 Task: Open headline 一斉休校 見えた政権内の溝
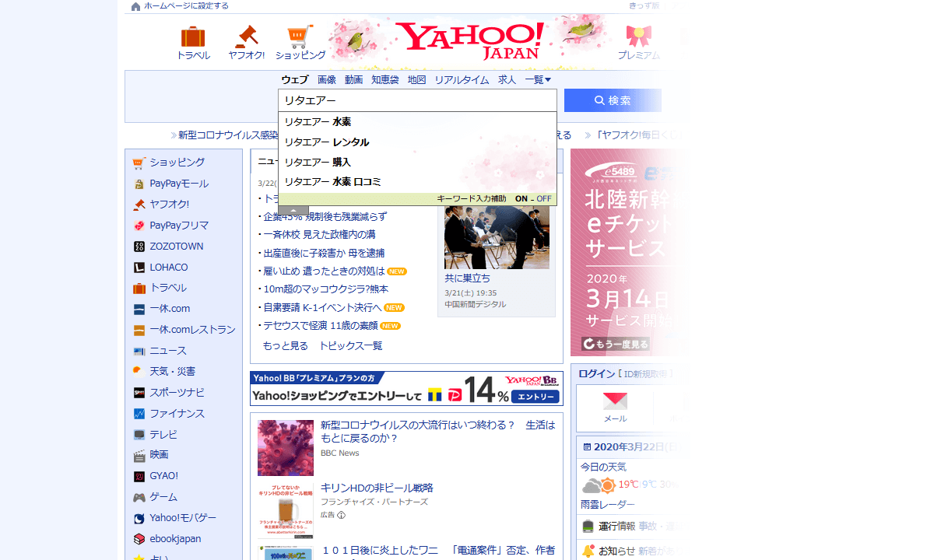click(319, 235)
